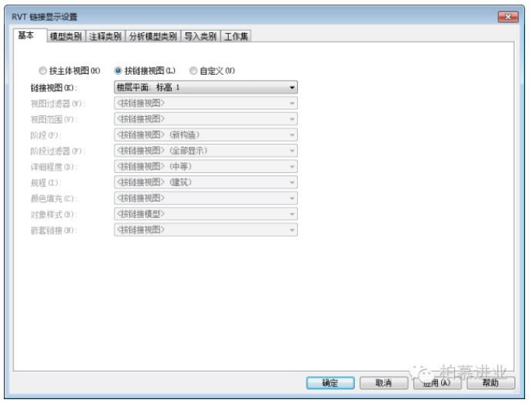Click the 视图过滤器 label
This screenshot has width=532, height=403.
[x=58, y=104]
